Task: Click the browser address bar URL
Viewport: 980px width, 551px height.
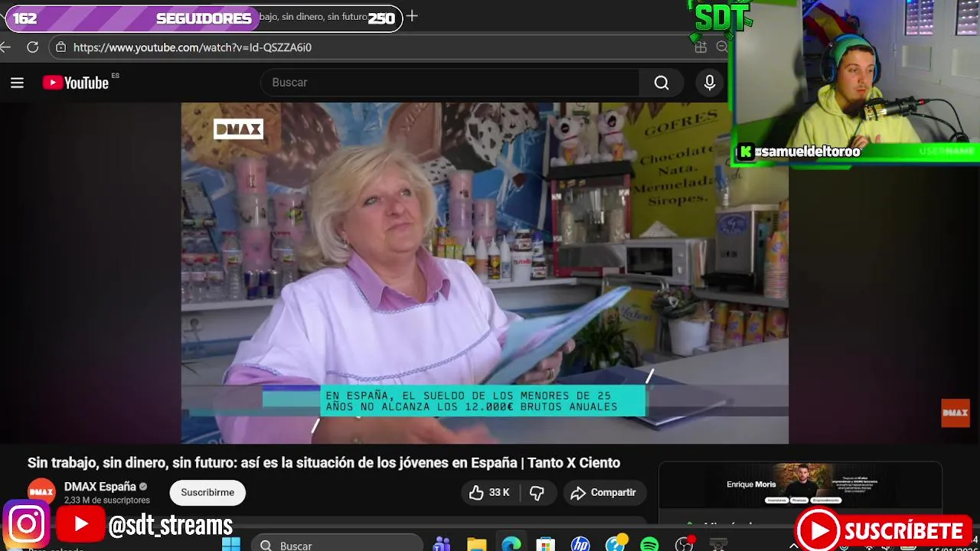Action: pos(192,47)
